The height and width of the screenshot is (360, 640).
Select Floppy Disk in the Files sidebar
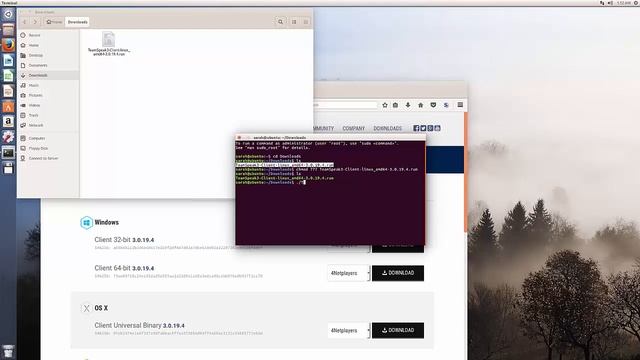[49, 148]
